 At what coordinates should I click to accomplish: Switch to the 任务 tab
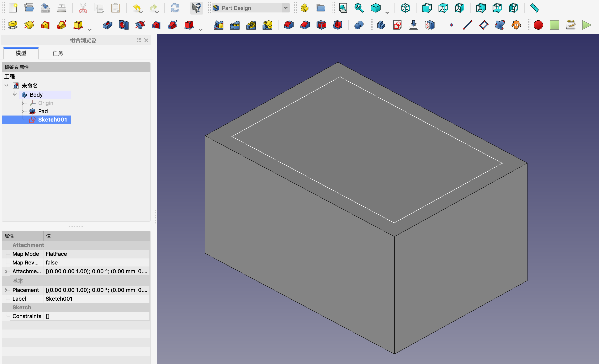[x=58, y=53]
